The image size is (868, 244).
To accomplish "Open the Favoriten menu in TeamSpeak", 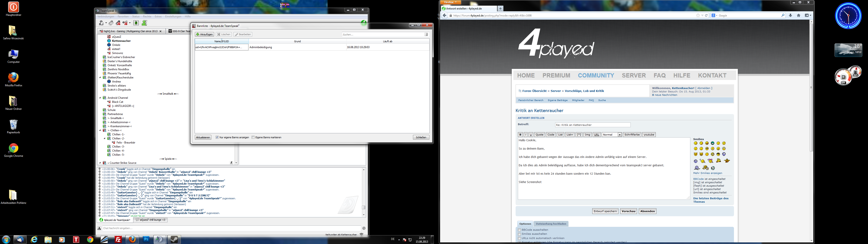I will (x=123, y=16).
